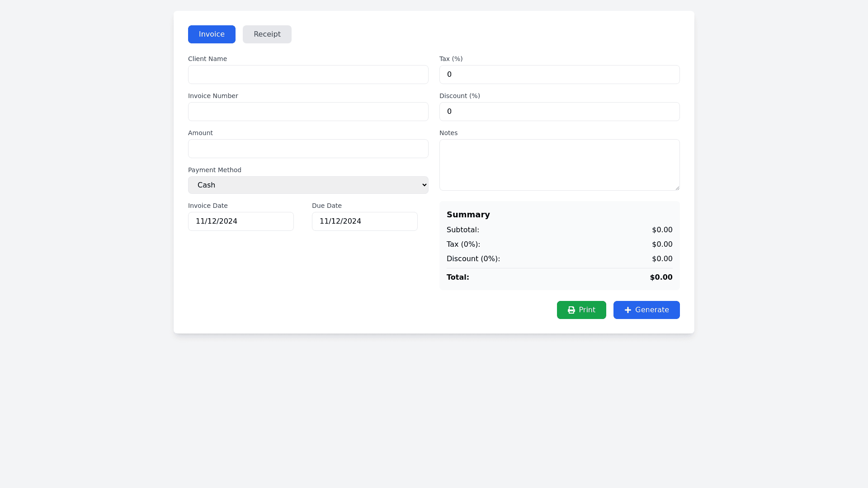Switch to the Receipt tab
Image resolution: width=868 pixels, height=488 pixels.
pos(267,34)
